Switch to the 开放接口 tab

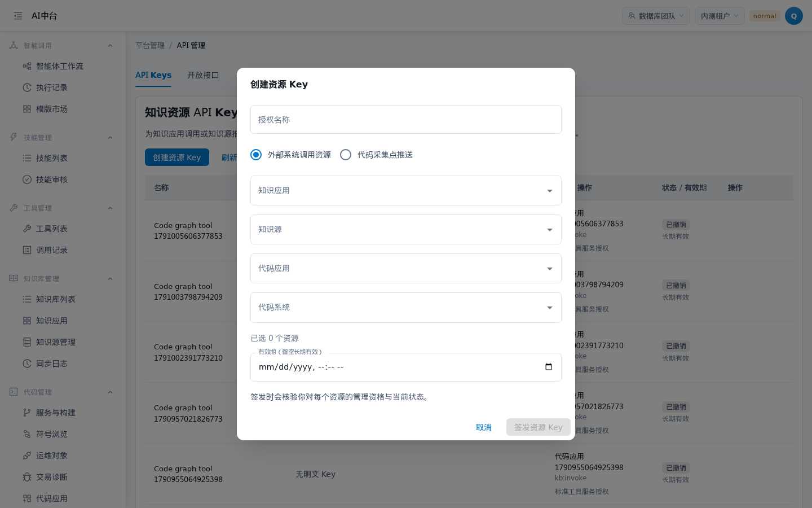pos(203,75)
